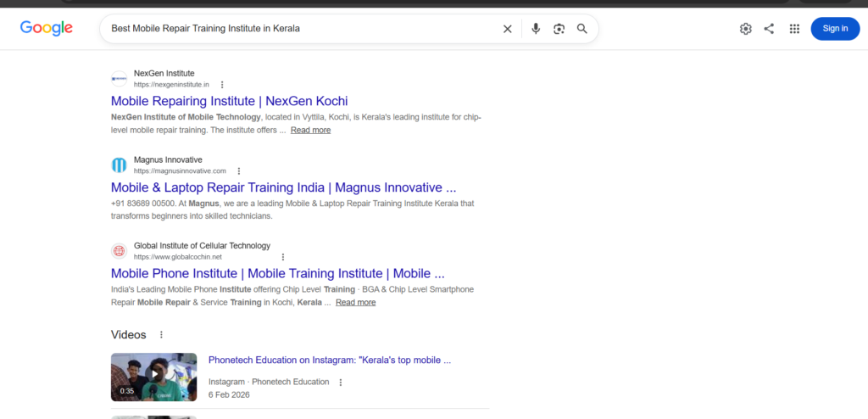Click the https://magnusinnovative.com URL text

tap(180, 170)
